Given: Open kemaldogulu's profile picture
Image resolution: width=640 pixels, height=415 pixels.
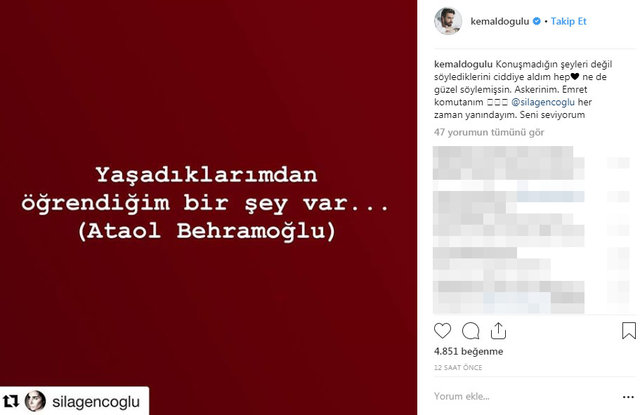Looking at the screenshot, I should tap(448, 21).
